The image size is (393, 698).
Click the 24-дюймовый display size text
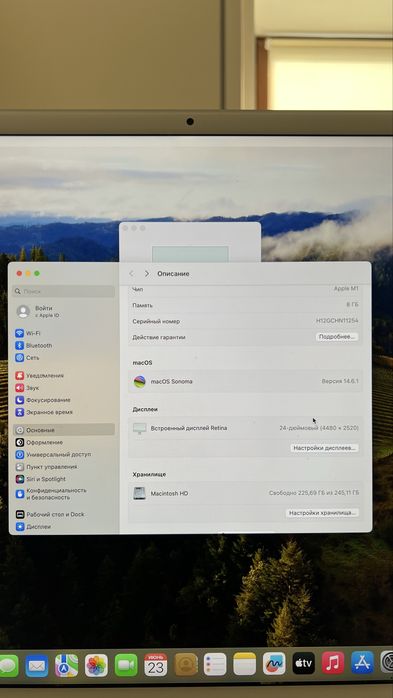pyautogui.click(x=319, y=428)
